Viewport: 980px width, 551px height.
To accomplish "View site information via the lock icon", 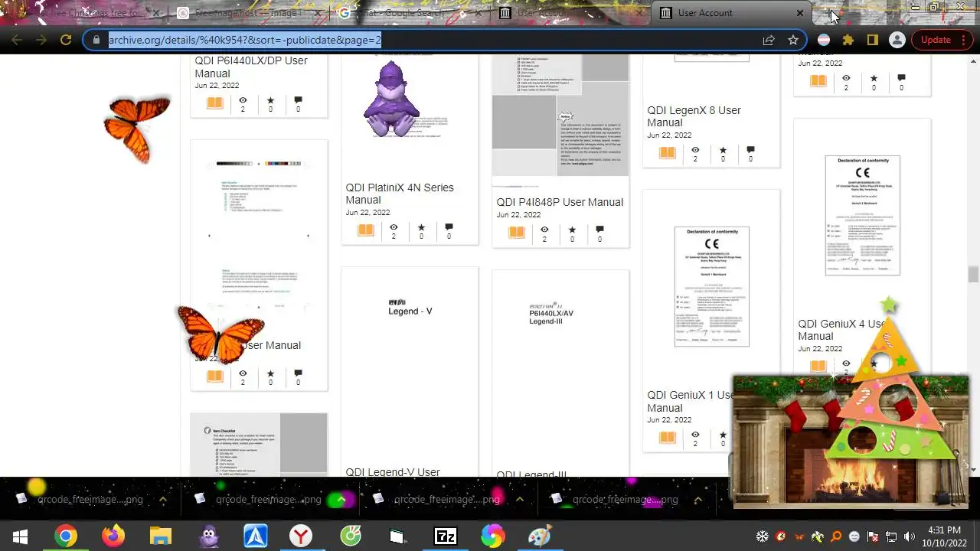I will pyautogui.click(x=96, y=40).
